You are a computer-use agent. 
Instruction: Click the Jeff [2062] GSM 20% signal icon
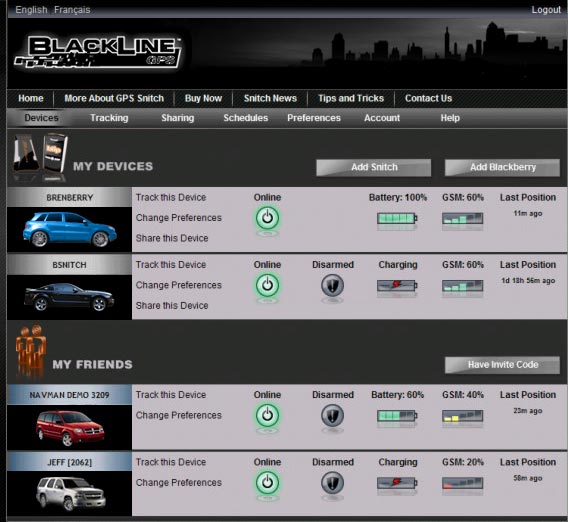[x=463, y=483]
